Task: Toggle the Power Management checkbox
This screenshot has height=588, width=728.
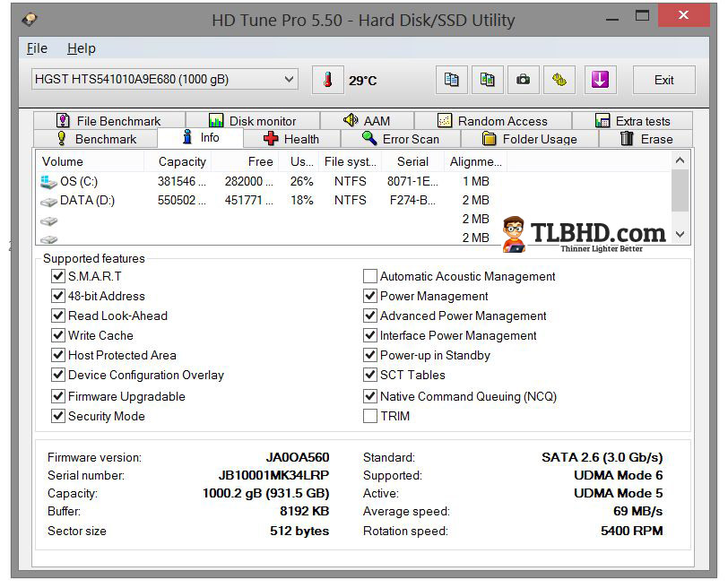Action: [x=370, y=296]
